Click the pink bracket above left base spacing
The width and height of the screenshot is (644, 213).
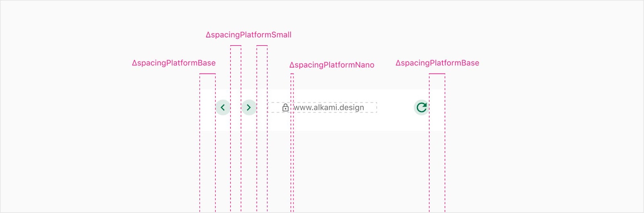point(208,74)
